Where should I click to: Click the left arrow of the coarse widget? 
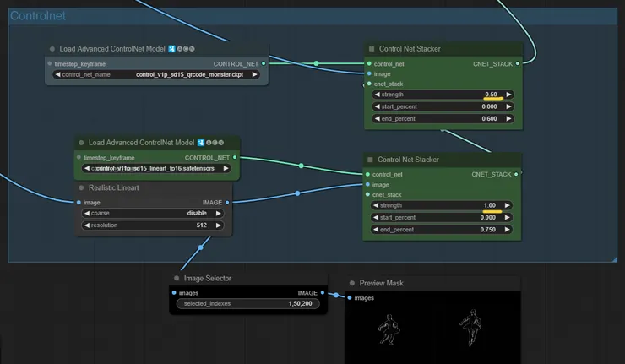[87, 214]
